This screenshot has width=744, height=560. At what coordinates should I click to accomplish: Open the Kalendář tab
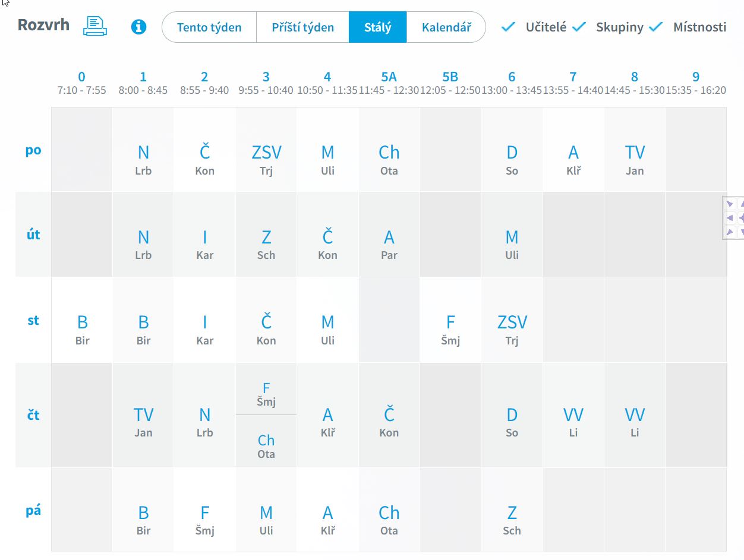[446, 27]
